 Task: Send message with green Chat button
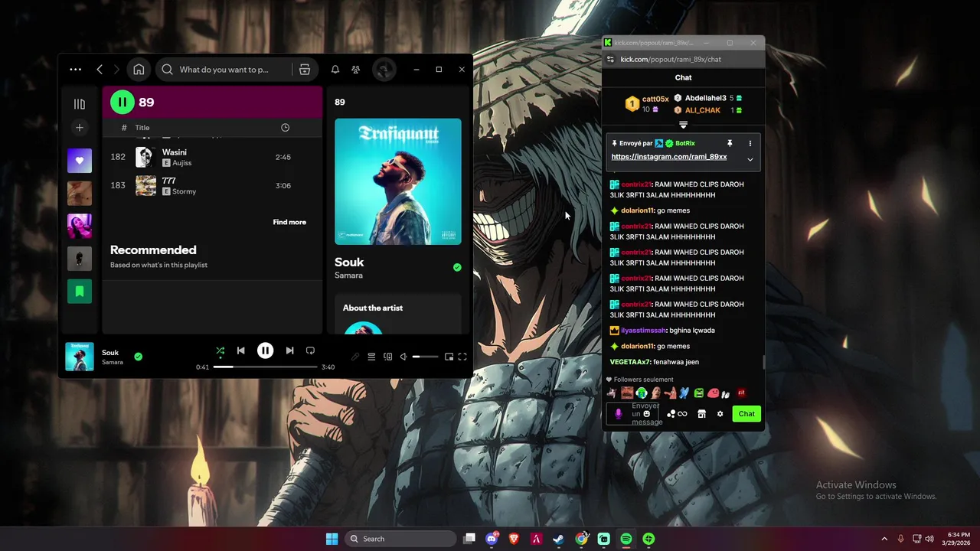click(746, 414)
